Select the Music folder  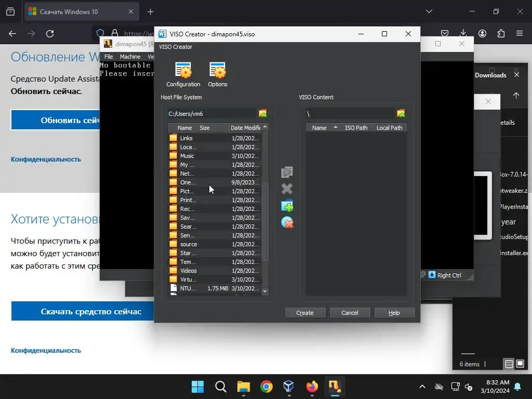(215, 156)
